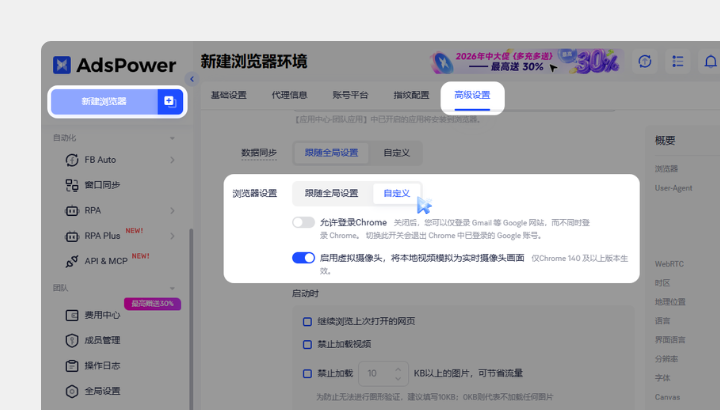Click the 最高赠送30% promo badge
Screen dimensions: 720x410
[x=152, y=303]
